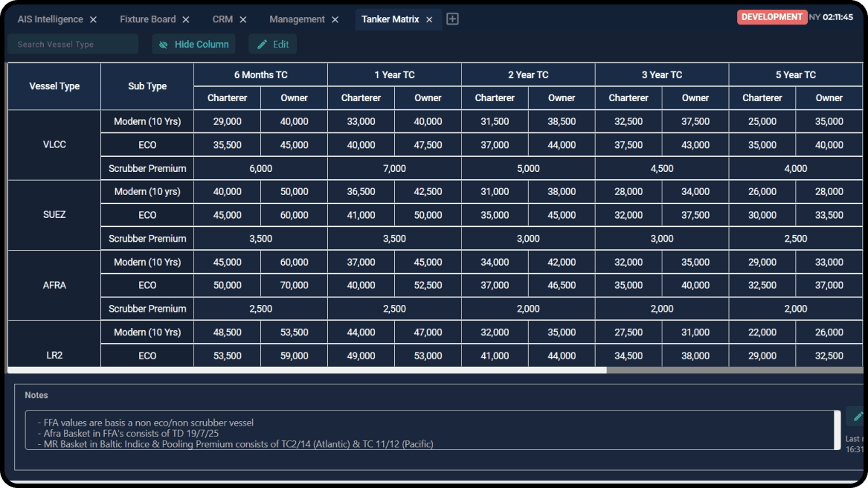Select the VLCC vessel type cell
Viewport: 868px width, 488px height.
point(54,144)
